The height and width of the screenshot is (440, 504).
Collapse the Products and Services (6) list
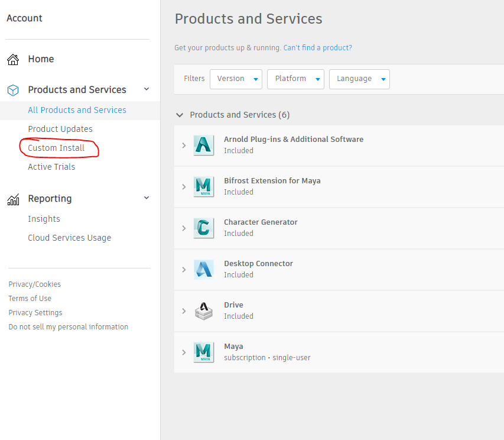(x=180, y=115)
